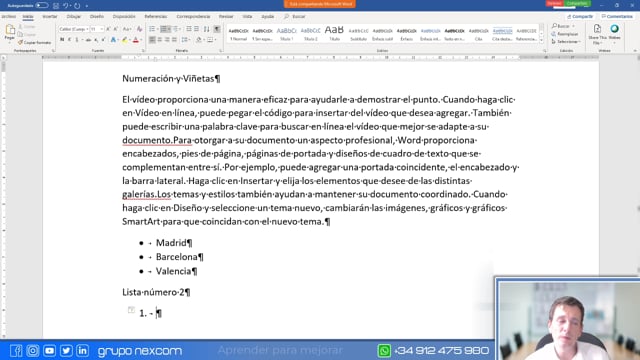Open the change case Aa dropdown
This screenshot has height=360, width=640.
[127, 29]
